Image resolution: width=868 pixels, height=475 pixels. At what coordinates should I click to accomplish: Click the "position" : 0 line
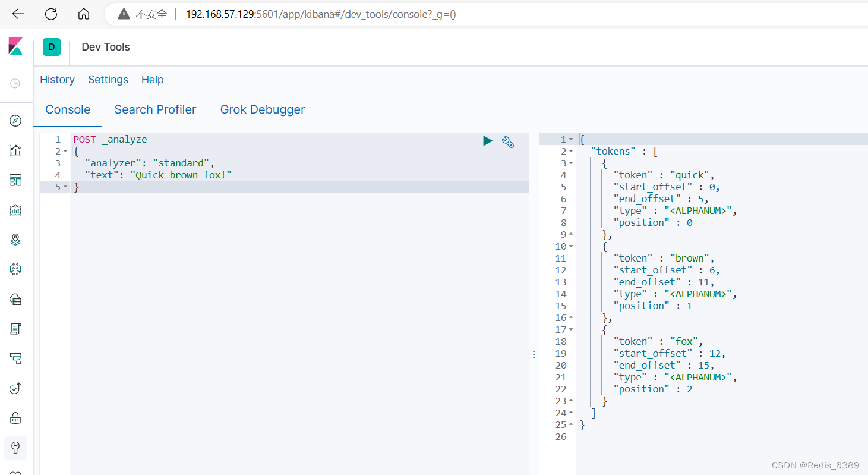[x=653, y=222]
